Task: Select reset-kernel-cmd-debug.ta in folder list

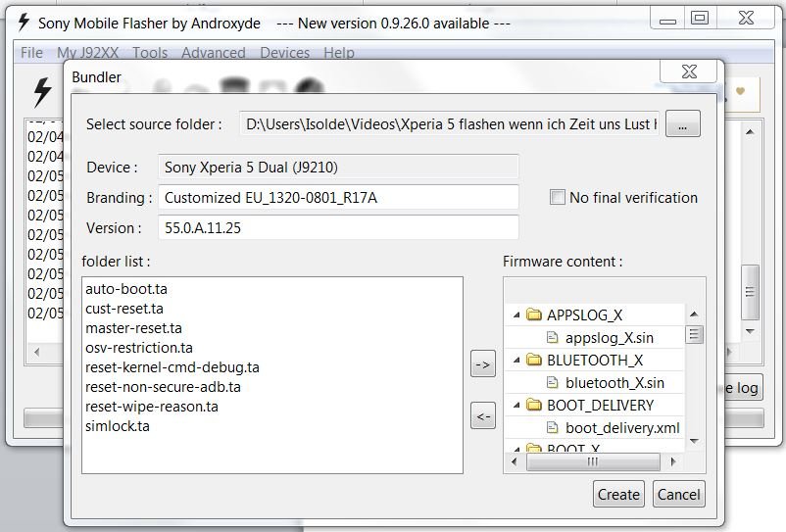Action: click(172, 367)
